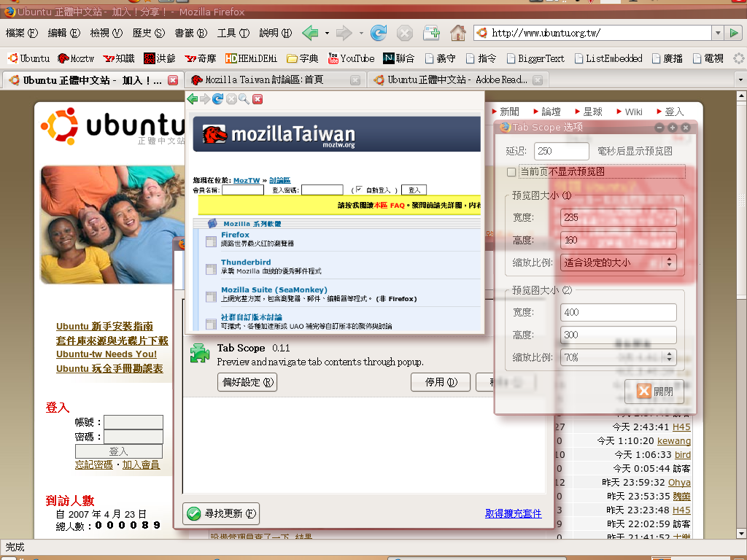Click the Reload button in Firefox toolbar
The height and width of the screenshot is (560, 747).
pos(379,33)
